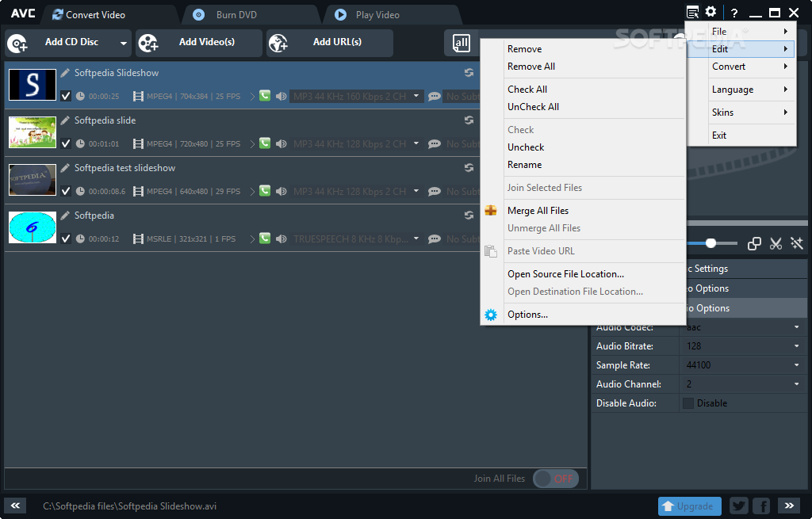Uncheck the Softpedia slide checkbox

coord(66,144)
